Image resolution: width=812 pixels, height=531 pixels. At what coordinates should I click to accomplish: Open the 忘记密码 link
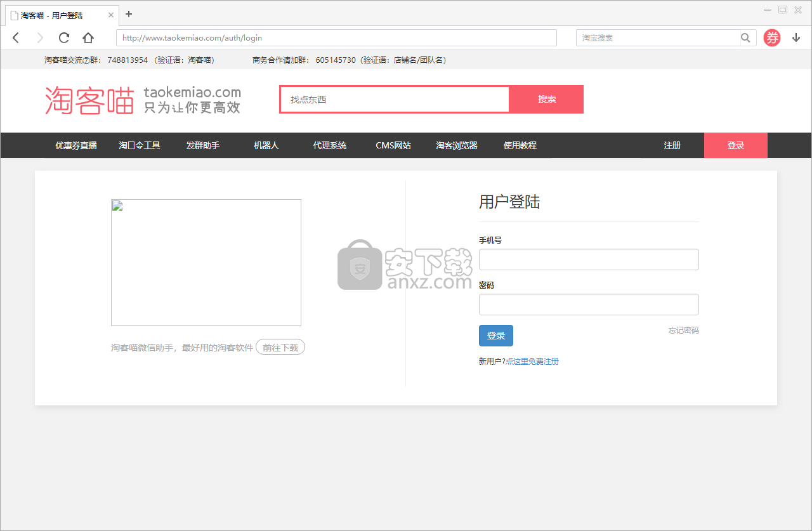pyautogui.click(x=684, y=331)
